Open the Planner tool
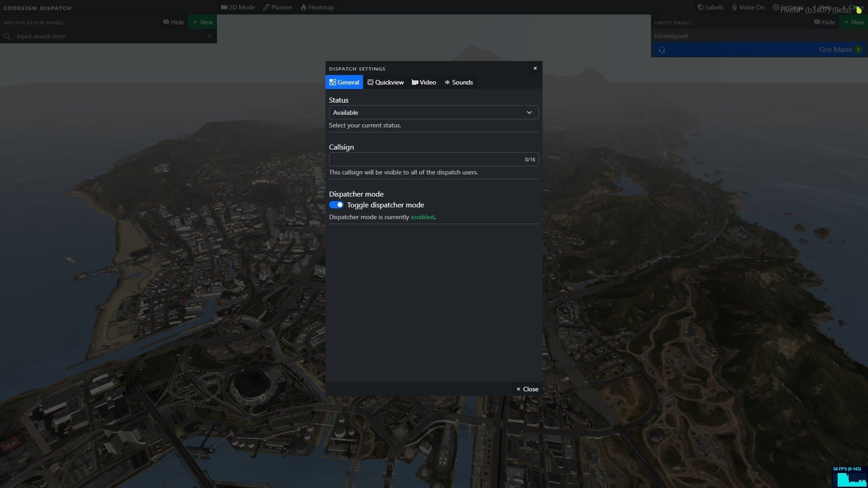The width and height of the screenshot is (868, 488). 278,7
